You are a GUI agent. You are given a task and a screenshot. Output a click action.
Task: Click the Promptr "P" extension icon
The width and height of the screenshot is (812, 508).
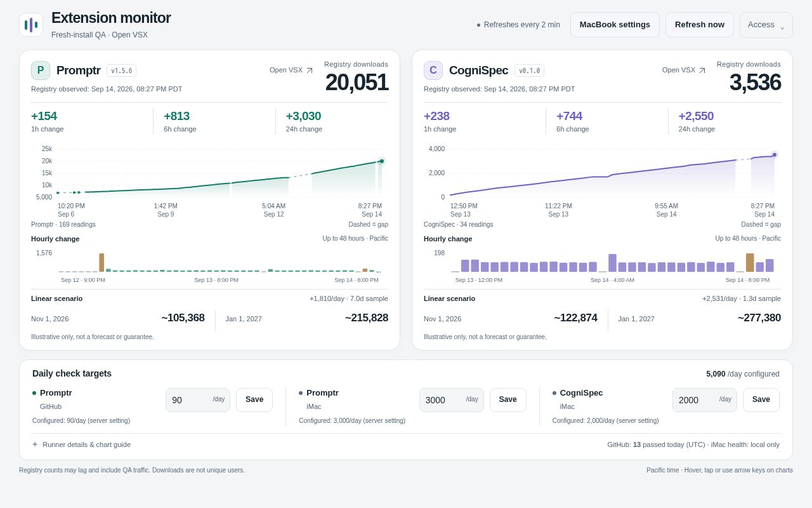coord(41,70)
